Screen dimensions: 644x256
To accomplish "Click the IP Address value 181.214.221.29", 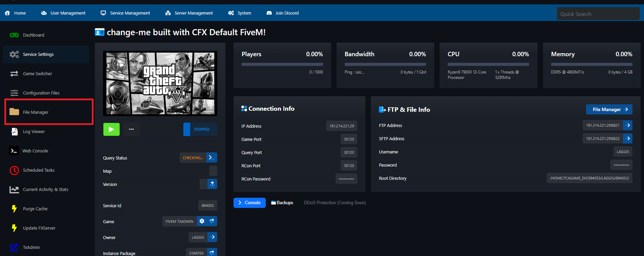I will [342, 126].
